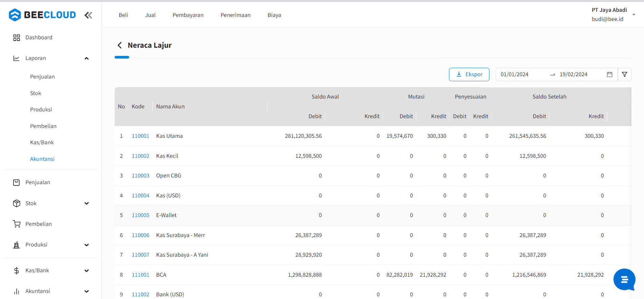Open account code 110006 link
Screen dimensions: 644x299
[x=140, y=235]
